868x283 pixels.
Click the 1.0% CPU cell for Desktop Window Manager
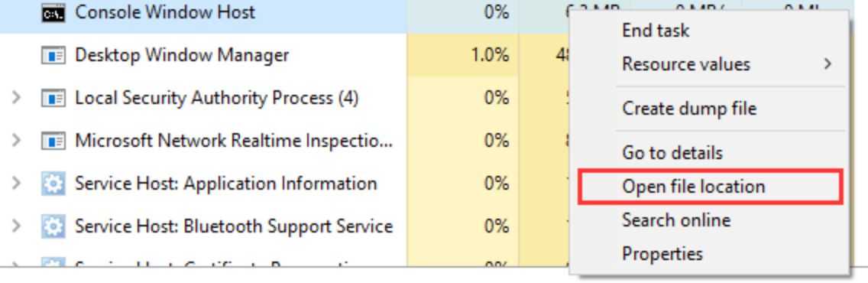463,55
